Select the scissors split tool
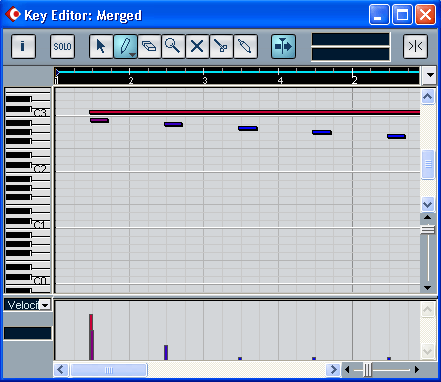Screen dimensions: 441x382 coord(221,46)
